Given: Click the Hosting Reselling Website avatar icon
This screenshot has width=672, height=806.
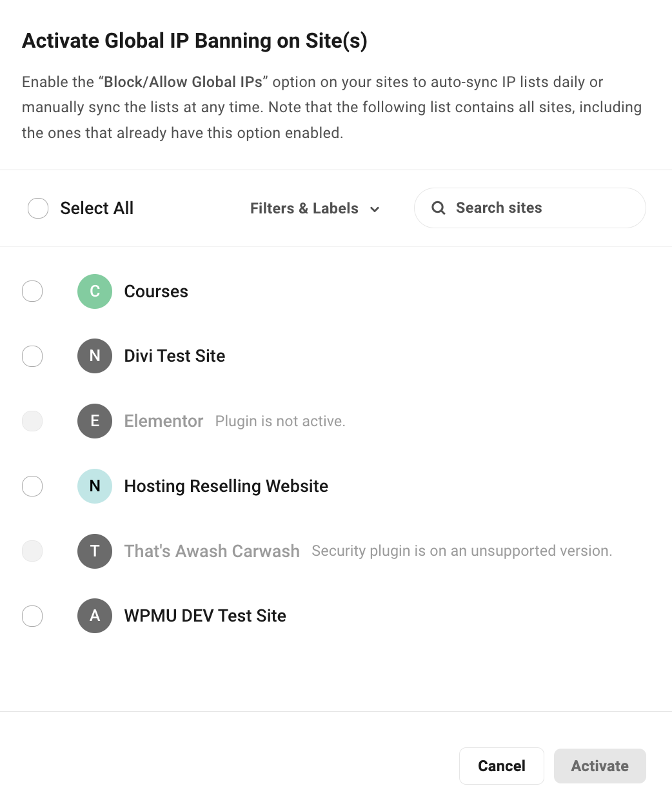Looking at the screenshot, I should coord(94,486).
